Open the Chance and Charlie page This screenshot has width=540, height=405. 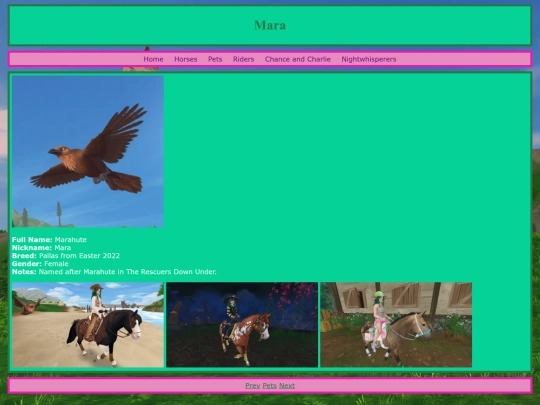(x=298, y=59)
